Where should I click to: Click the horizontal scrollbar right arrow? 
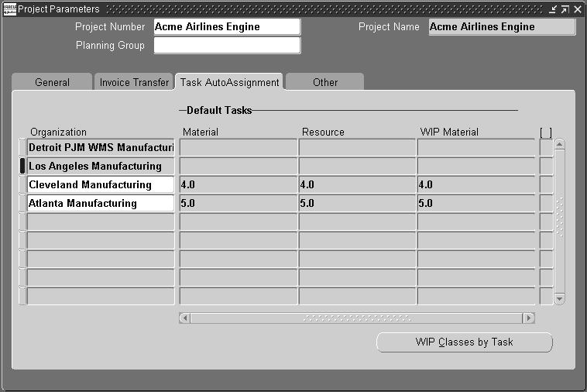529,318
